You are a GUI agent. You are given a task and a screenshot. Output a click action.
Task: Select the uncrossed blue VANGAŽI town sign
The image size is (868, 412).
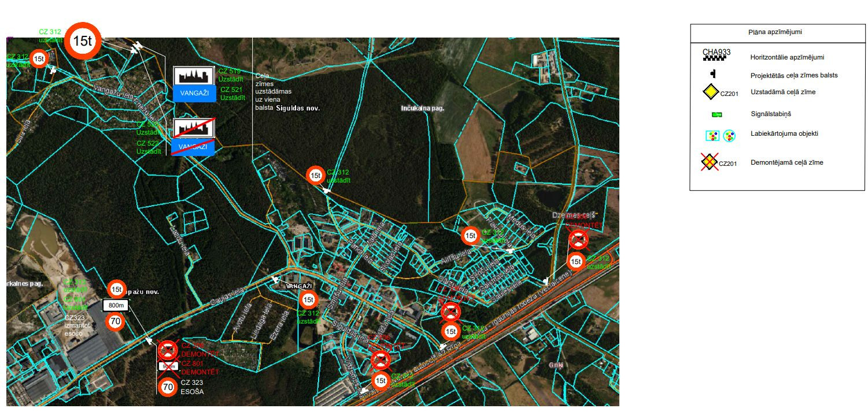(194, 94)
